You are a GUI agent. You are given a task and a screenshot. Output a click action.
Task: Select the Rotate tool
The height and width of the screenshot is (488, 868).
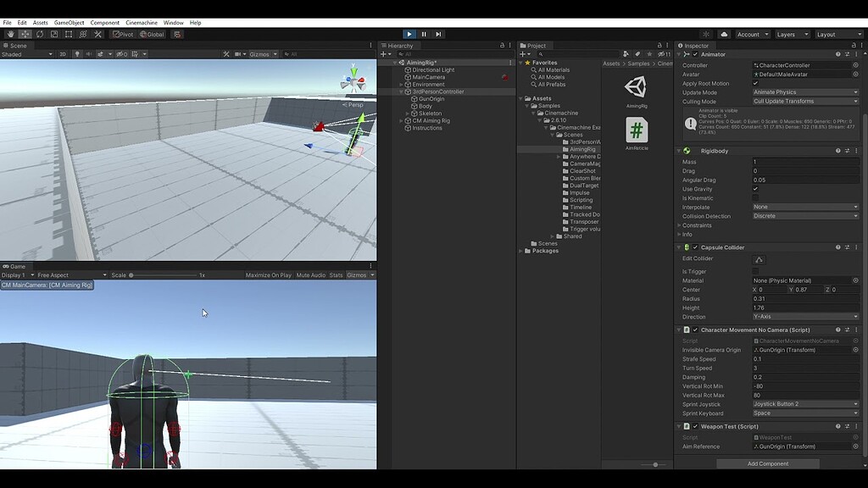point(40,34)
